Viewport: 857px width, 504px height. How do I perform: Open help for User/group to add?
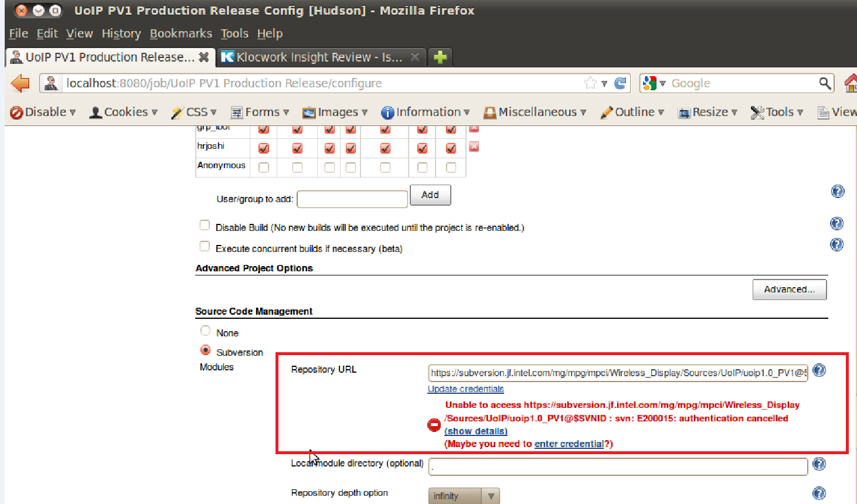[x=838, y=191]
